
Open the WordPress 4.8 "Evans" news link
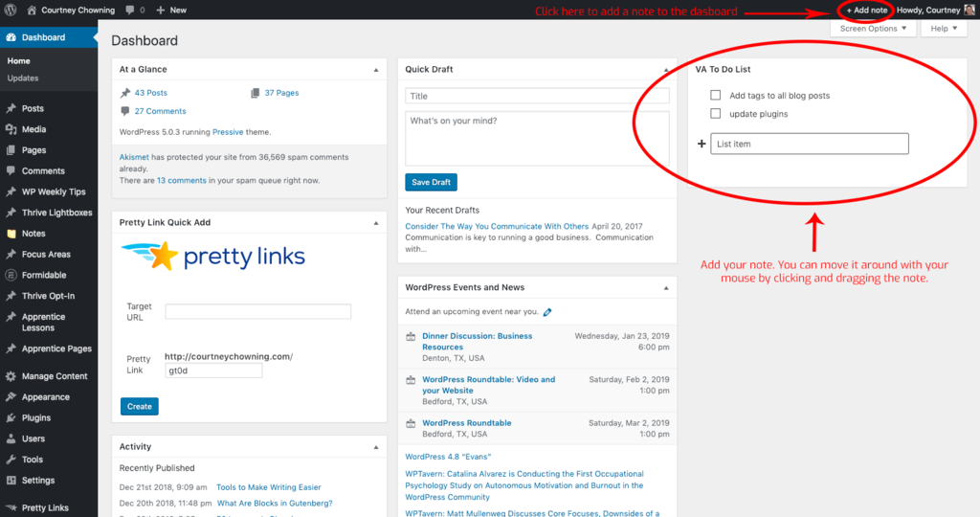(x=448, y=457)
